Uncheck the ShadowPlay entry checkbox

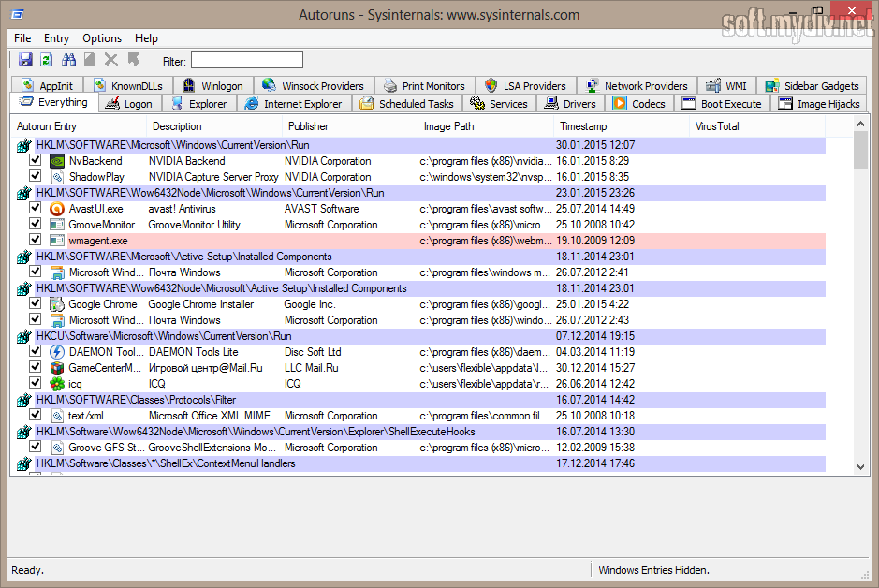point(36,176)
